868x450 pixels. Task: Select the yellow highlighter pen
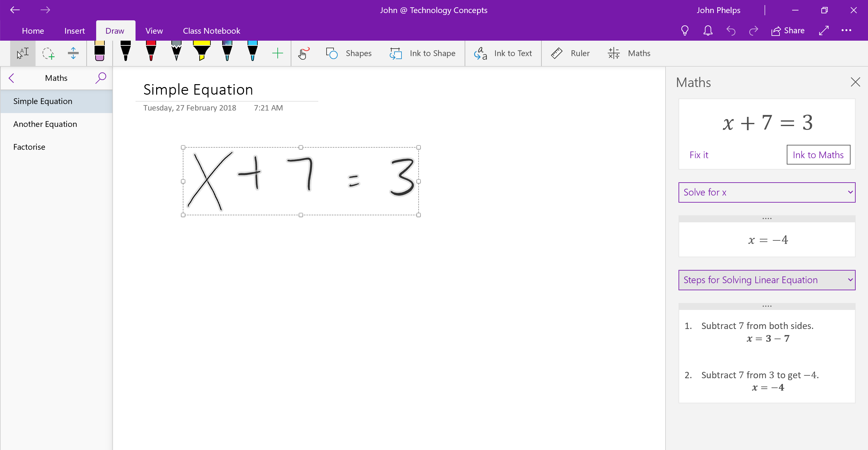(x=202, y=50)
